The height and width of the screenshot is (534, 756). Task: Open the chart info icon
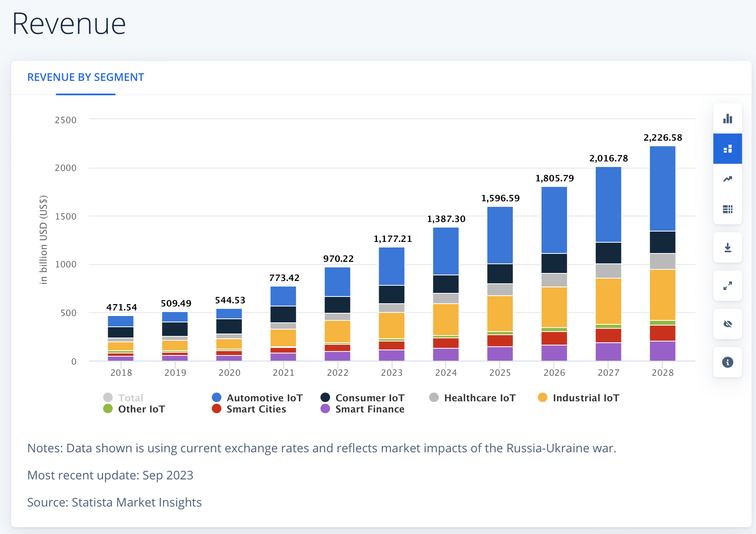(x=727, y=362)
